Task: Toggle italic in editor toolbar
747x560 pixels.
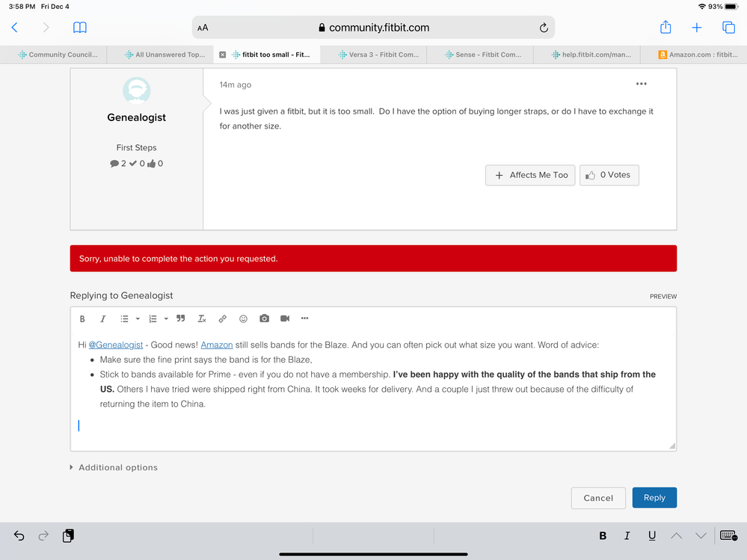Action: click(103, 319)
